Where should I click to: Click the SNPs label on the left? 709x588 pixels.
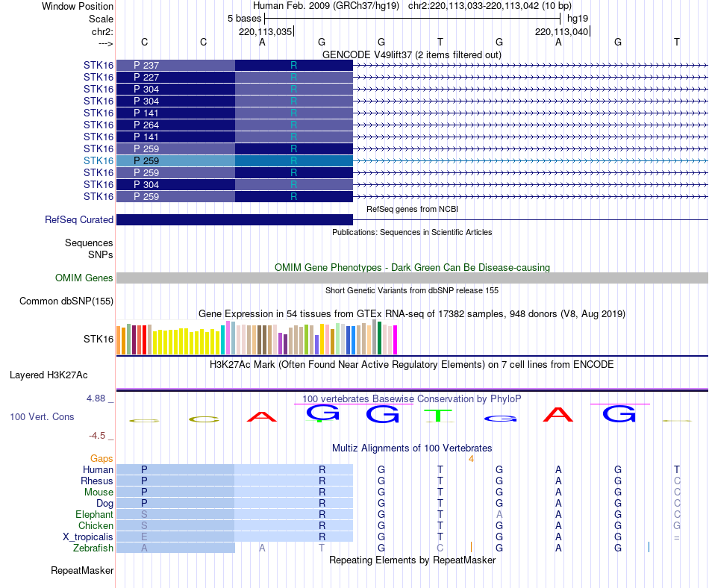click(x=101, y=255)
